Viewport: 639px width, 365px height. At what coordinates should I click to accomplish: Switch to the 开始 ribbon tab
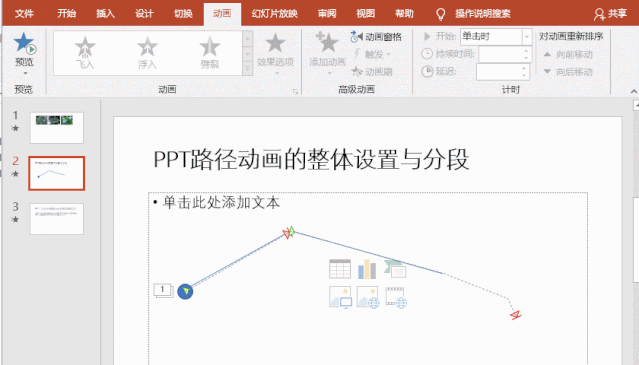(x=66, y=13)
